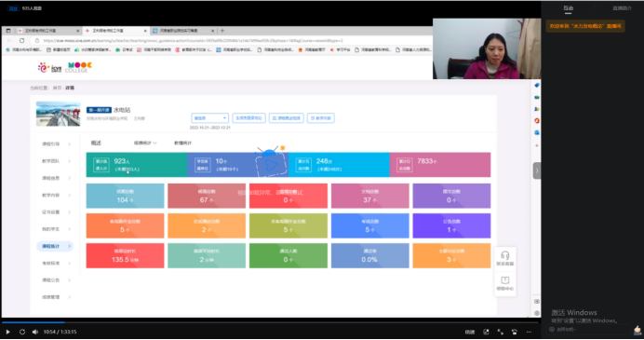Click the video progress bar
The image size is (644, 340).
270,322
